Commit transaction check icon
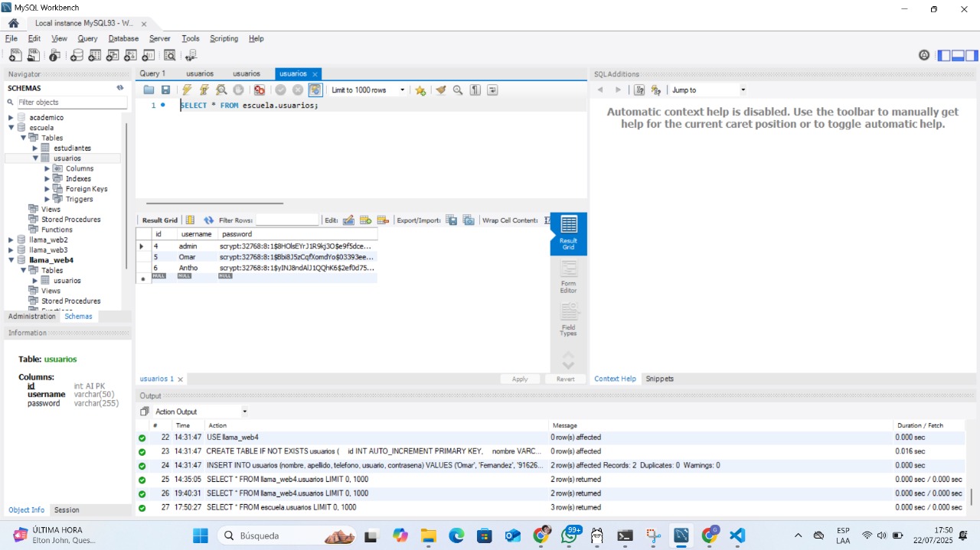980x550 pixels. (281, 90)
